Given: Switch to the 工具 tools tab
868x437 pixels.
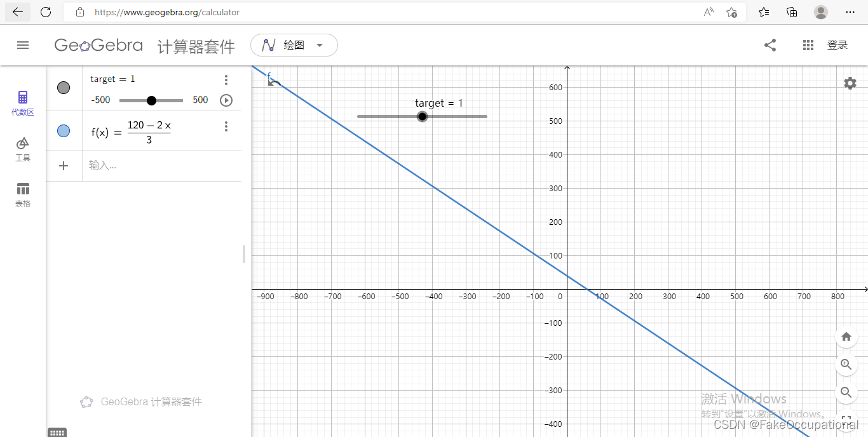Looking at the screenshot, I should pyautogui.click(x=23, y=149).
